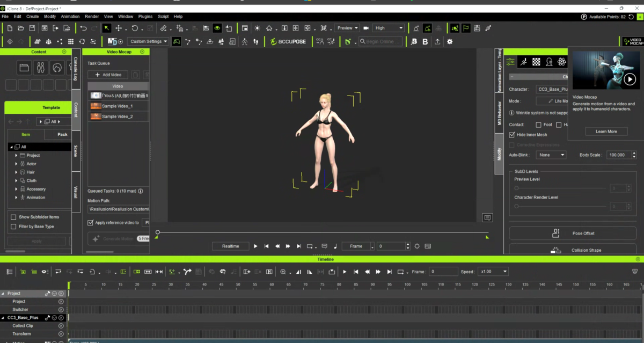The image size is (644, 343).
Task: Uncheck Hide Inner Mesh checkbox
Action: [x=512, y=135]
